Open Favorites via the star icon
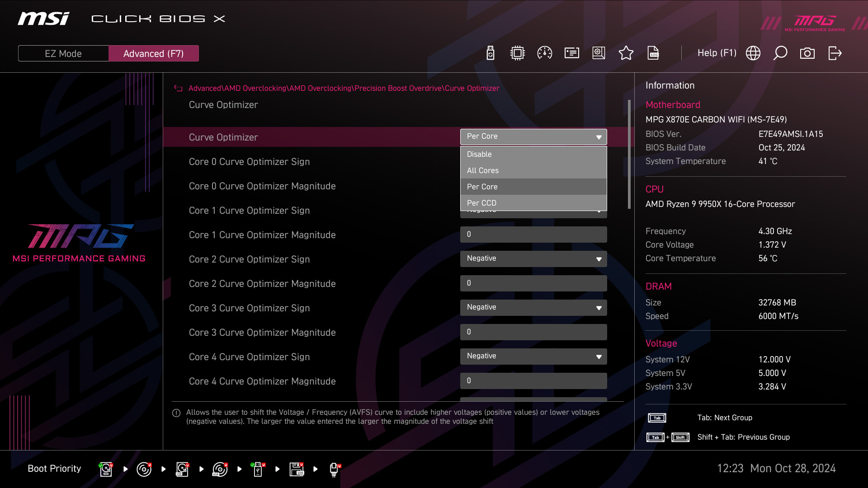Screen dimensions: 868x488 (626, 53)
